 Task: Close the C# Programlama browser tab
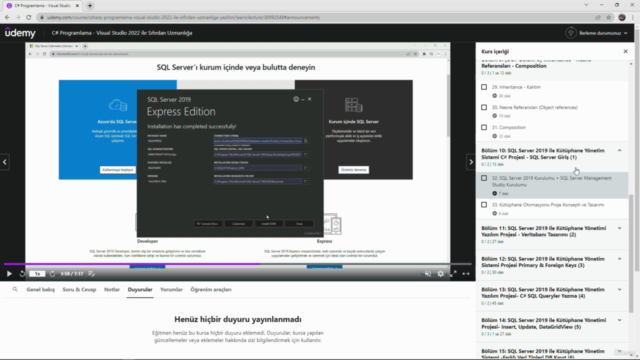(x=77, y=6)
